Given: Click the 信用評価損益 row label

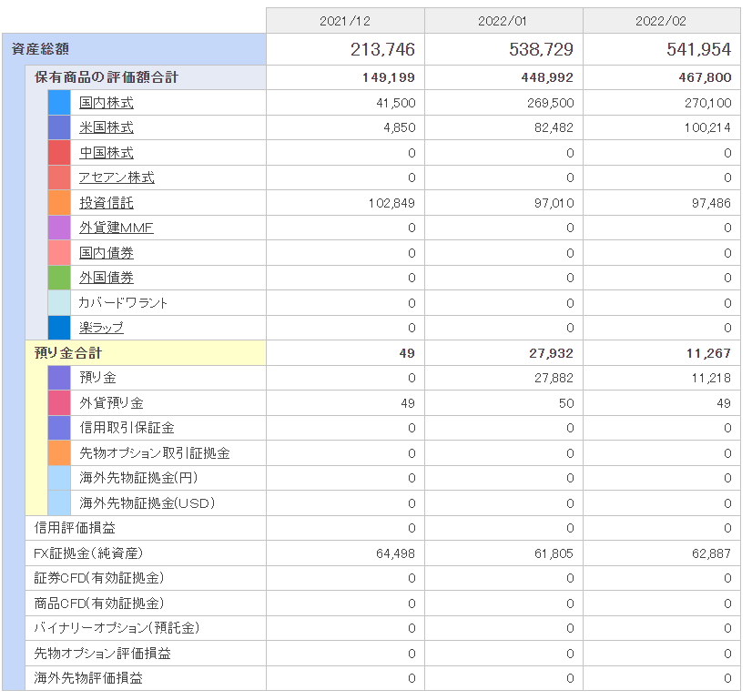Looking at the screenshot, I should click(75, 528).
